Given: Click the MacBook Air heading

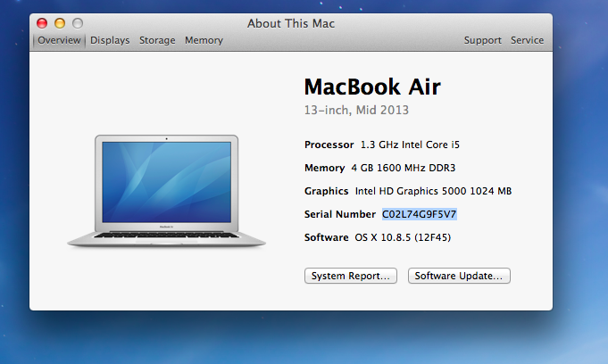Looking at the screenshot, I should pyautogui.click(x=372, y=87).
